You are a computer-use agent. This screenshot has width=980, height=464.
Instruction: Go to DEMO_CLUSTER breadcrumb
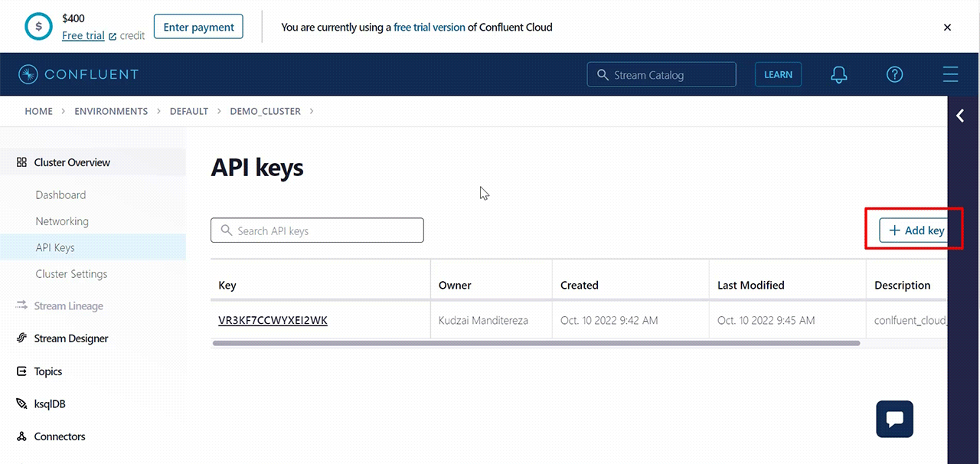click(265, 111)
